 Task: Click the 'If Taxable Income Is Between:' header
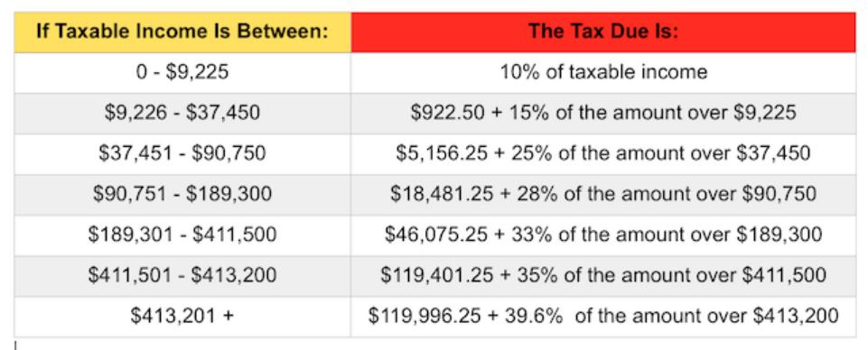pos(182,31)
